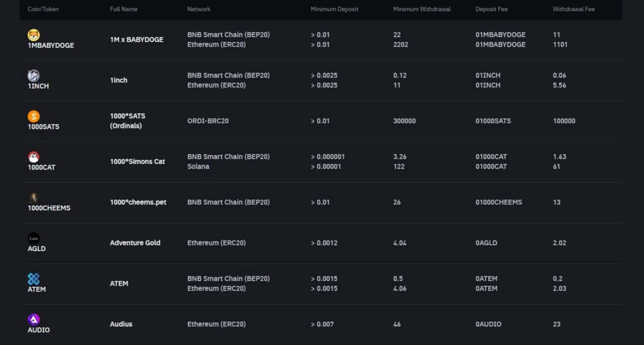Viewport: 644px width, 345px height.
Task: Click the withdrawal fee value '23'
Action: point(556,324)
